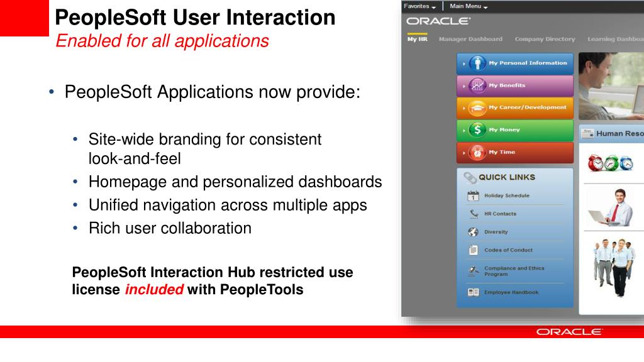
Task: Click the Compliance and Ethics gavel icon
Action: [x=473, y=270]
